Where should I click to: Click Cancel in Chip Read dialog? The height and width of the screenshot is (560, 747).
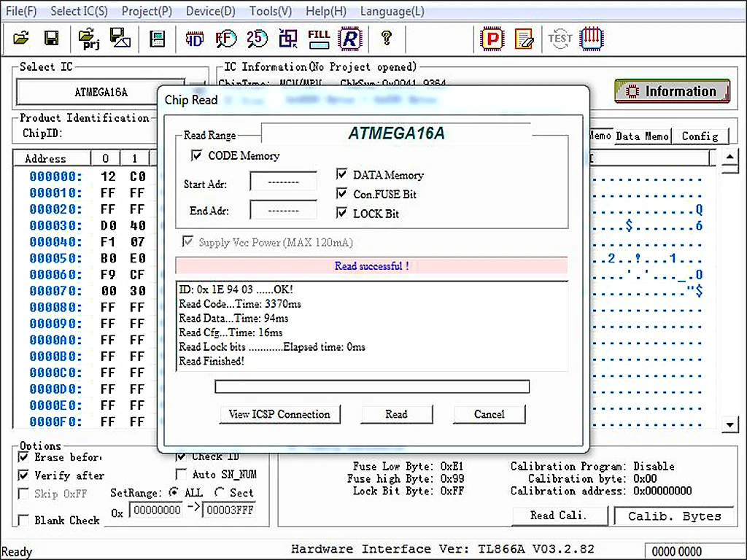(x=489, y=414)
